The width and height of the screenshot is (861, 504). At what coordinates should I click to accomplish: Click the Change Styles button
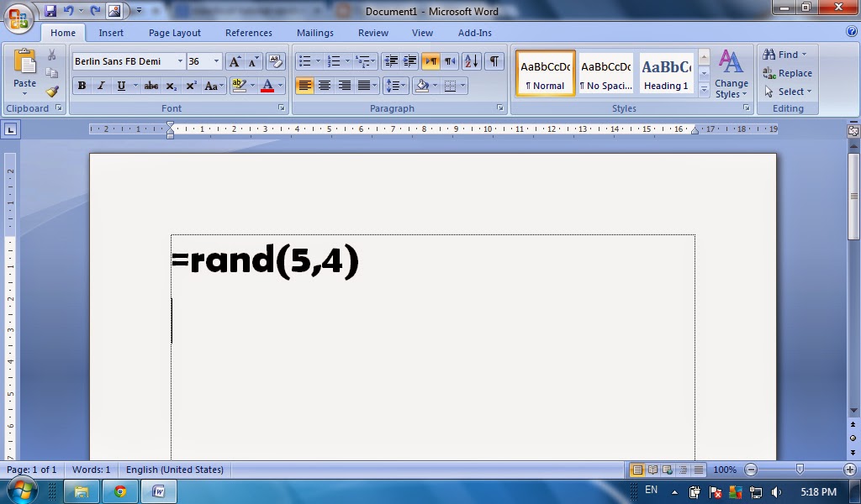coord(731,76)
